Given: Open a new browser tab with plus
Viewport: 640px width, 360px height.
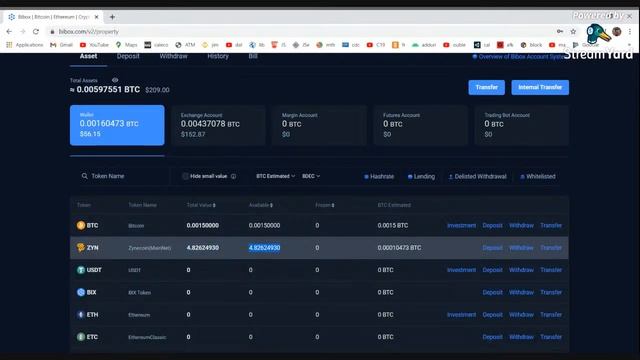Looking at the screenshot, I should pyautogui.click(x=112, y=17).
